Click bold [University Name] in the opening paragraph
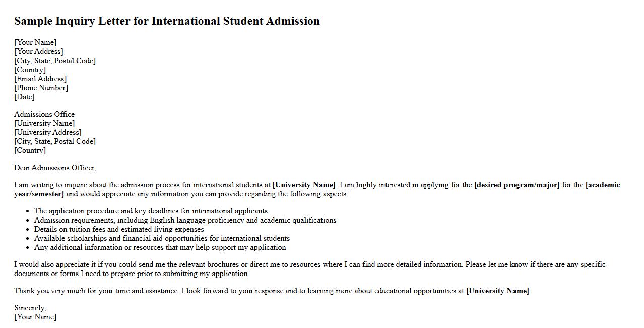644x328 pixels. click(x=304, y=185)
